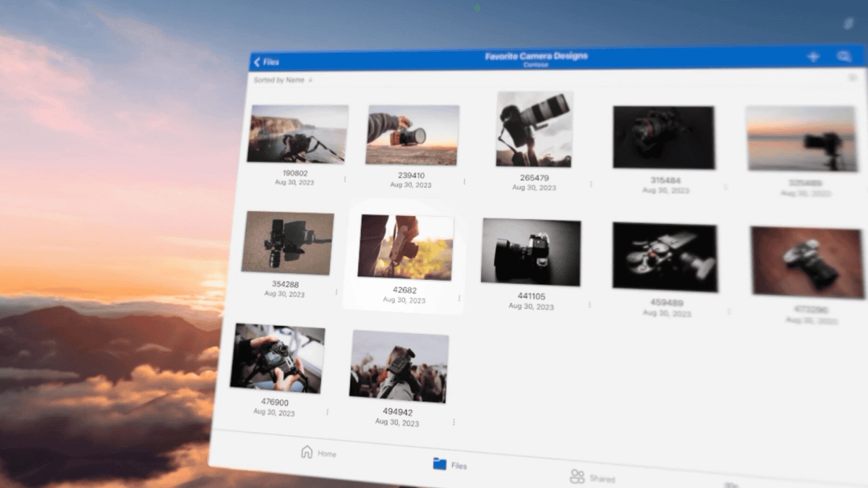868x488 pixels.
Task: Open the 265479 telephoto lens photo
Action: tap(535, 129)
